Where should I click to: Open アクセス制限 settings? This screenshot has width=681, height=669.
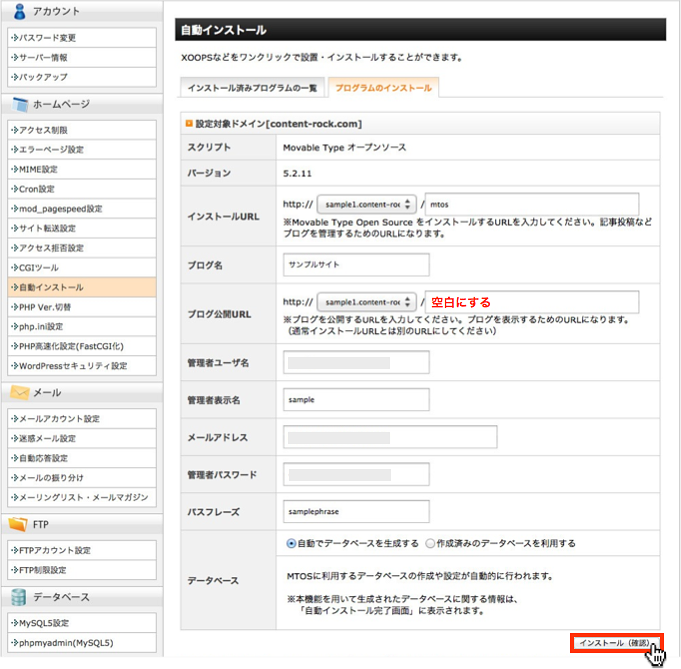82,130
